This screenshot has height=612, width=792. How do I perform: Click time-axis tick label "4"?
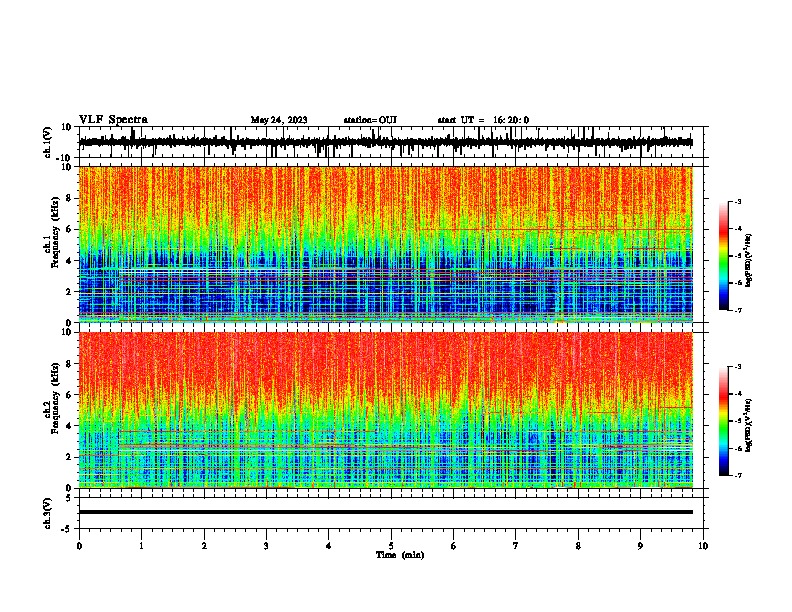[329, 546]
